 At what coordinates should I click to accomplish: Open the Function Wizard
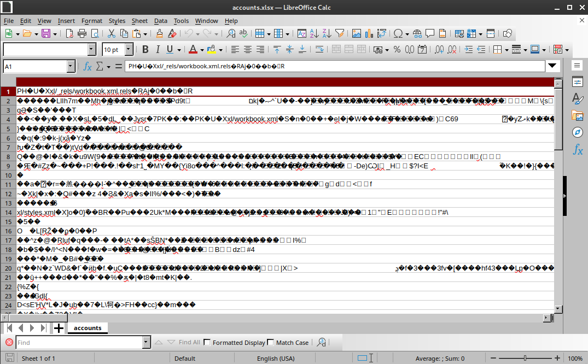point(86,66)
